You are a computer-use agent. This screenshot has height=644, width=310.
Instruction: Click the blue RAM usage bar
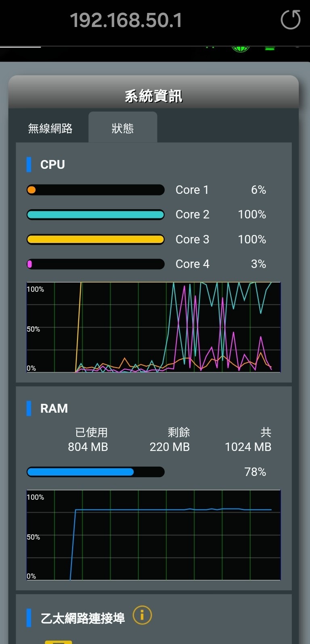[x=96, y=472]
